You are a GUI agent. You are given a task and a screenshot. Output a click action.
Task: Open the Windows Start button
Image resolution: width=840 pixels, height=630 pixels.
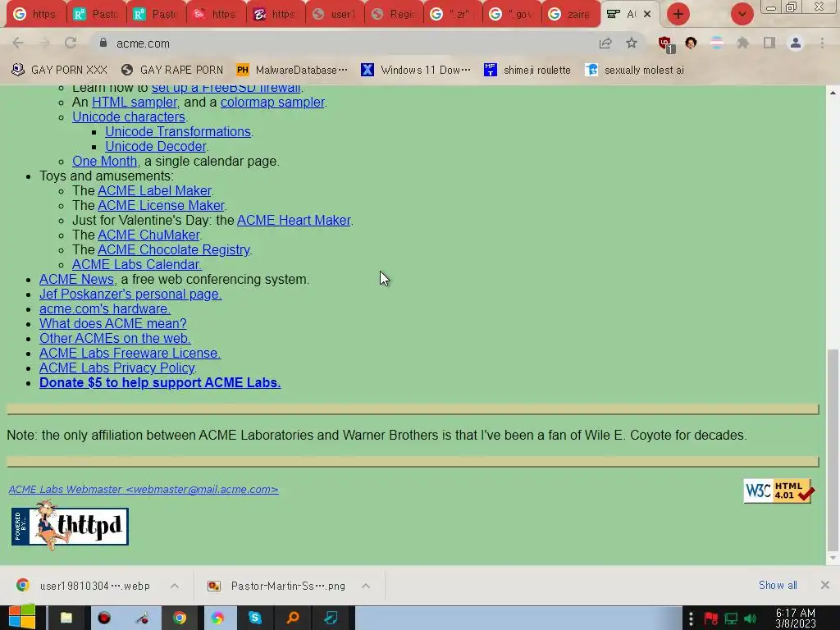[22, 618]
